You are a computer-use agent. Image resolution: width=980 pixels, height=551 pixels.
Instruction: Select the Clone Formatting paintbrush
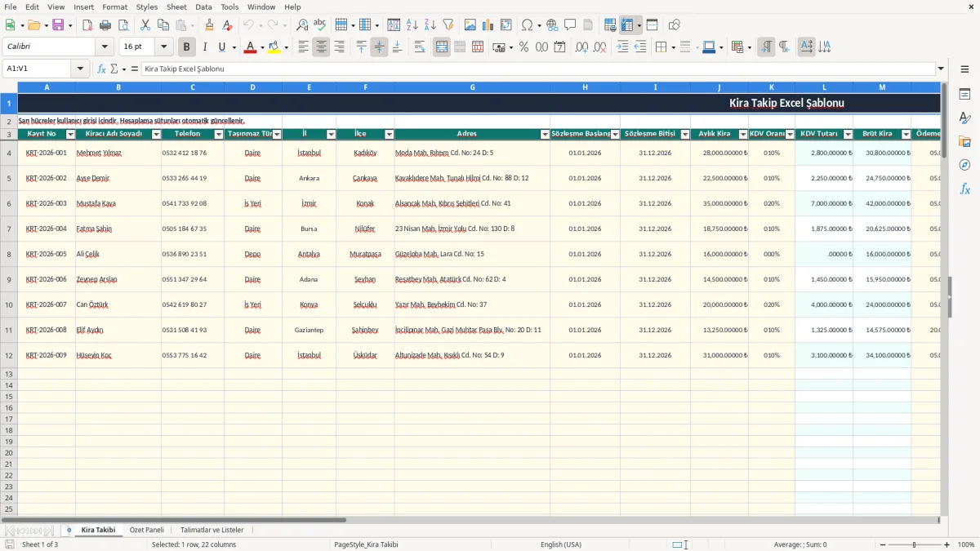tap(209, 25)
